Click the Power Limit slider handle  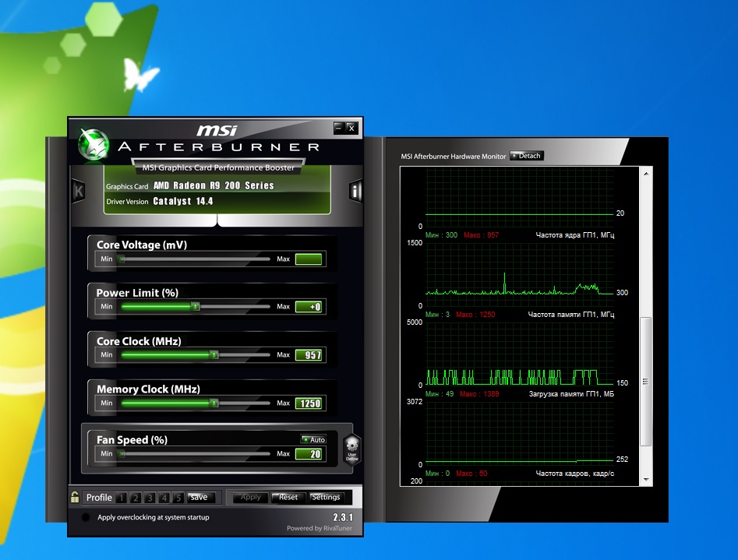tap(196, 307)
